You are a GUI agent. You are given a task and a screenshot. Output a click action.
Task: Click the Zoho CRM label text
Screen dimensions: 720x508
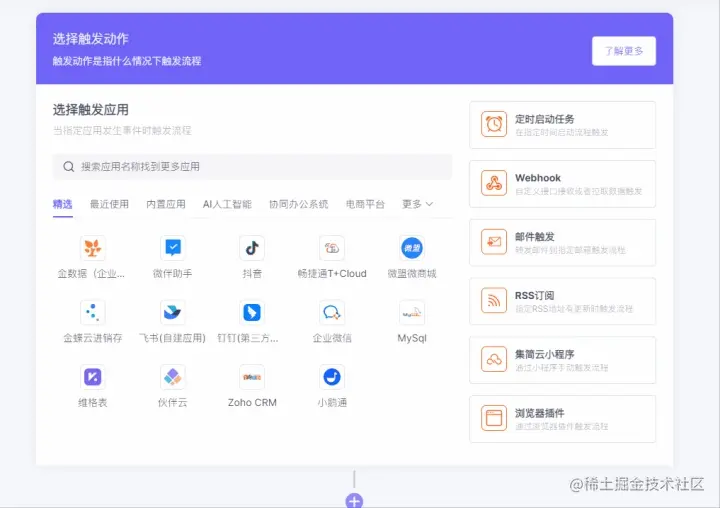coord(252,402)
